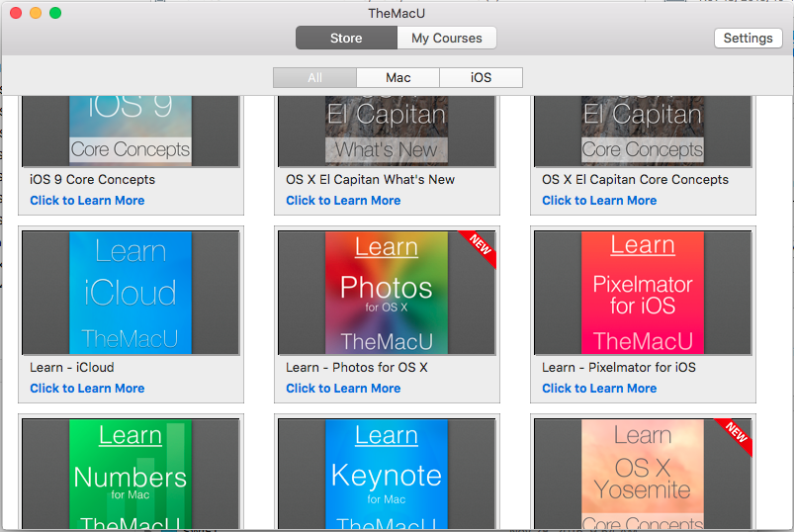Click the NEW ribbon on Yosemite course

[737, 433]
